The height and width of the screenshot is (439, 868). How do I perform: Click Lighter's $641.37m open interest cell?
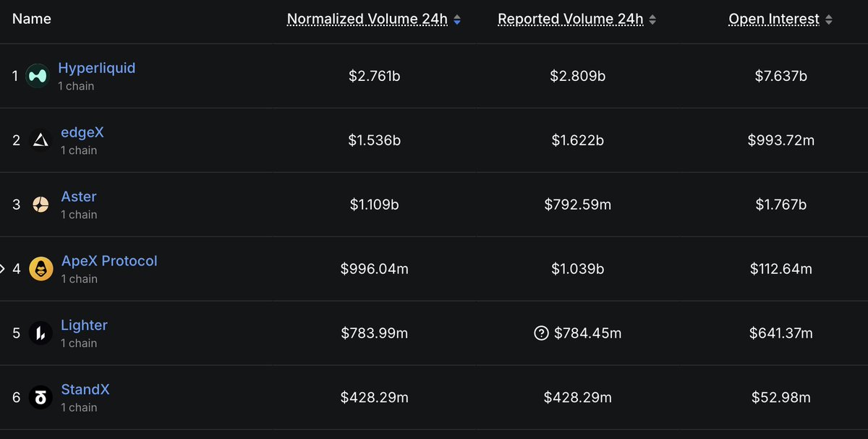pyautogui.click(x=781, y=333)
